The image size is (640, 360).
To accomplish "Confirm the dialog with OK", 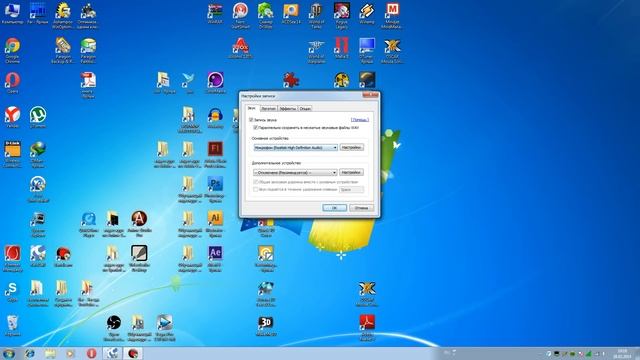I will (334, 208).
